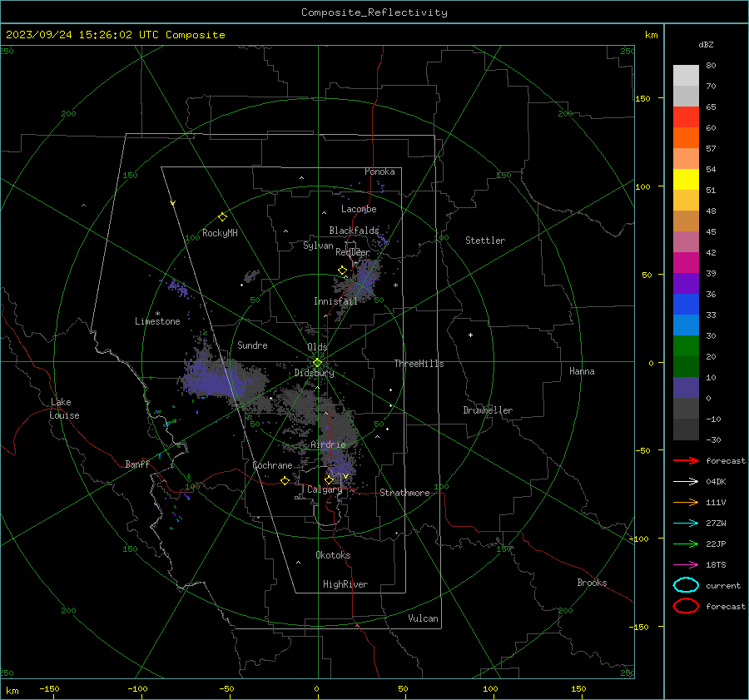Click the Okotoks label
This screenshot has height=700, width=749.
tap(333, 555)
